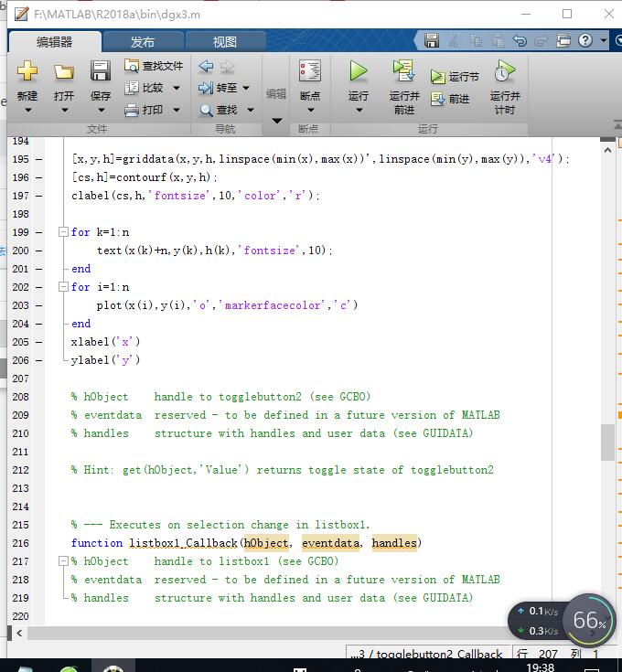Click the Go To icon
Screen dimensions: 622x672
pos(206,88)
